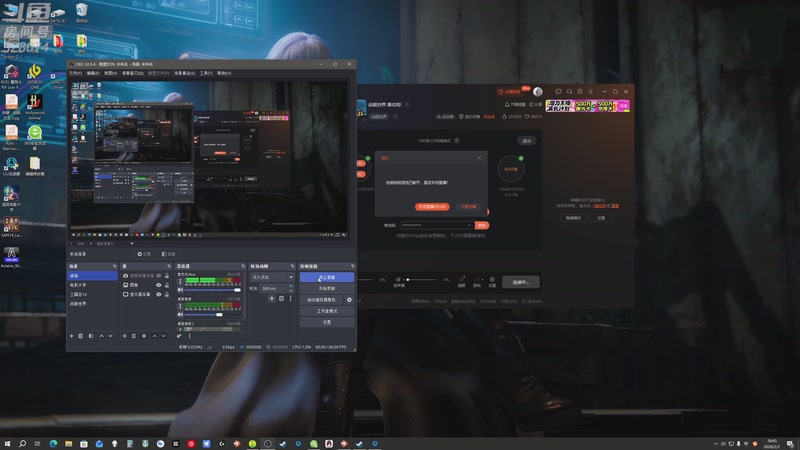800x450 pixels.
Task: Open Mic/Aux channel options menu dots
Action: 180,282
